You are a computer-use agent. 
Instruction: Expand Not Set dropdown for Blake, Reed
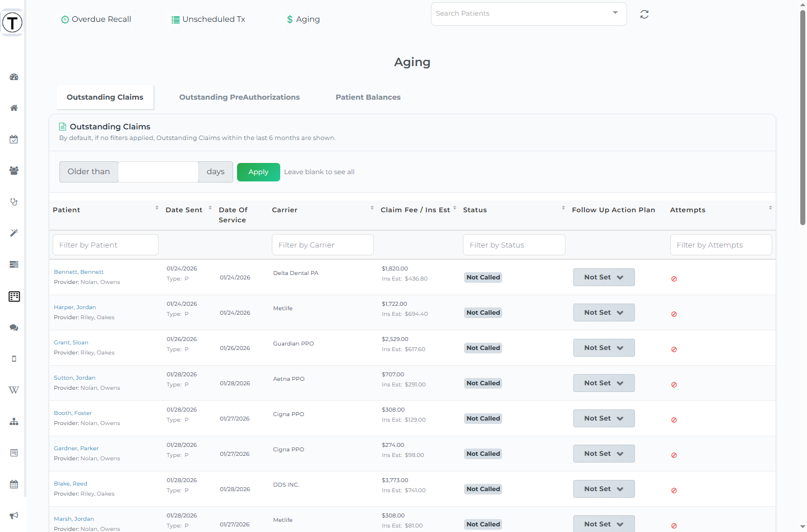tap(604, 489)
